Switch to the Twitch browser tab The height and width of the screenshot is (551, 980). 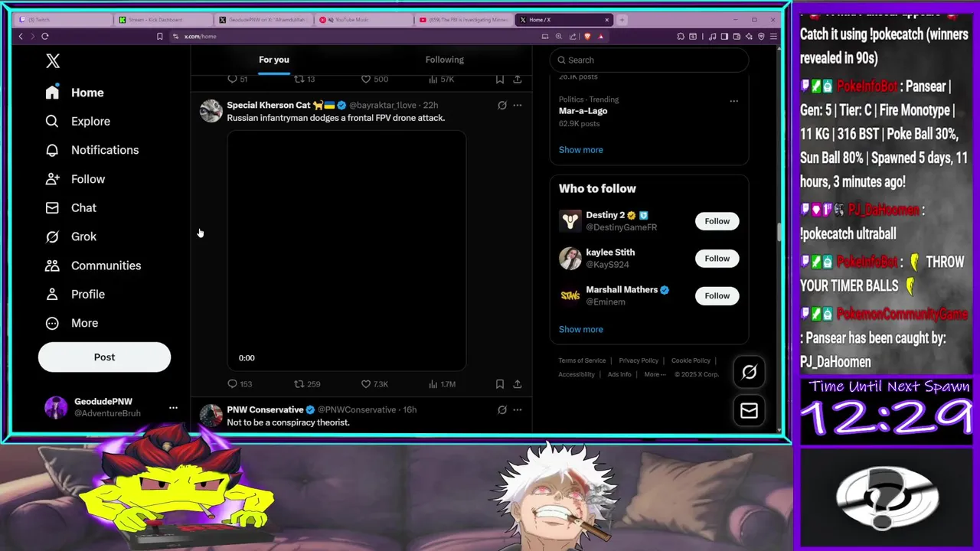[x=64, y=20]
